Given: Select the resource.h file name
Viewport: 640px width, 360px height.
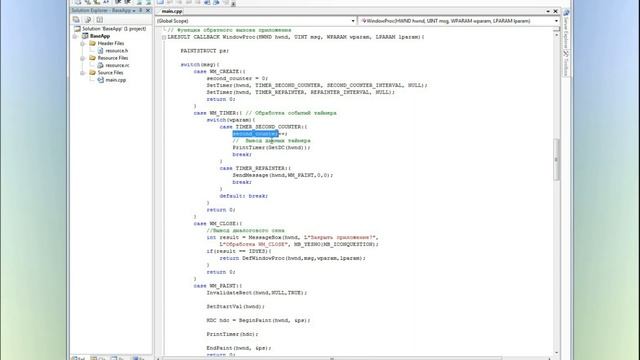Looking at the screenshot, I should coord(117,51).
